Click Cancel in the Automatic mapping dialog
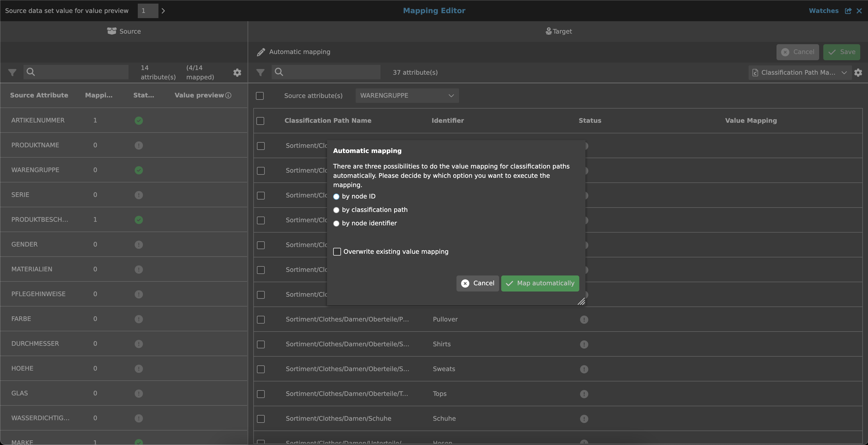868x445 pixels. click(x=477, y=283)
